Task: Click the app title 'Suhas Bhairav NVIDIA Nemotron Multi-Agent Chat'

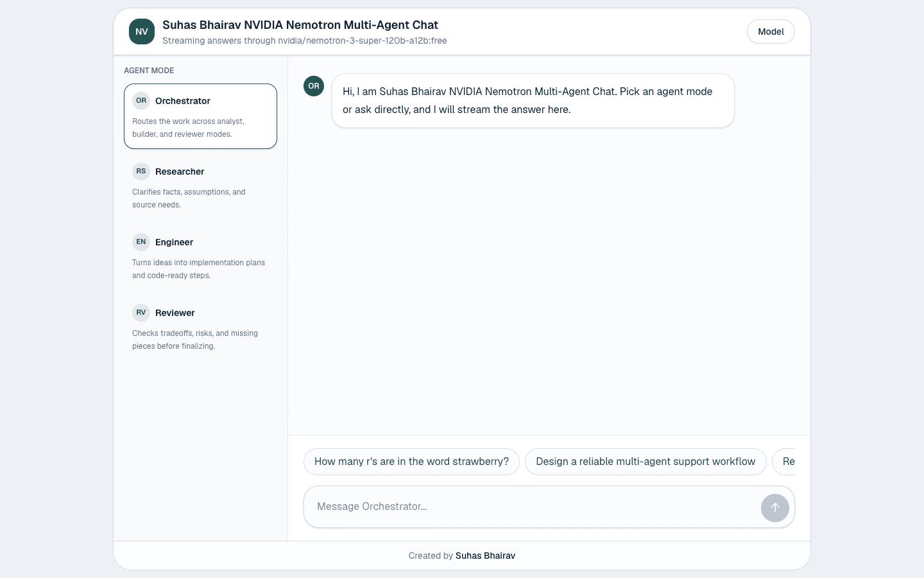Action: 300,25
